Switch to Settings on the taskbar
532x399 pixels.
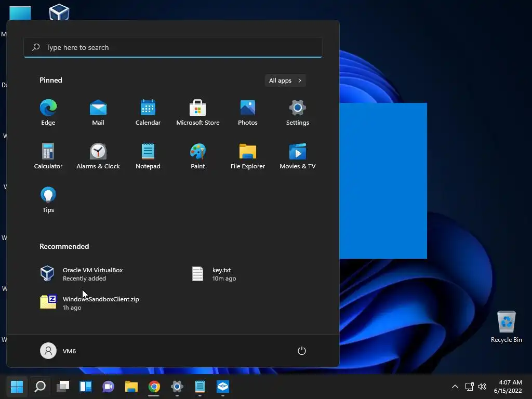coord(177,386)
